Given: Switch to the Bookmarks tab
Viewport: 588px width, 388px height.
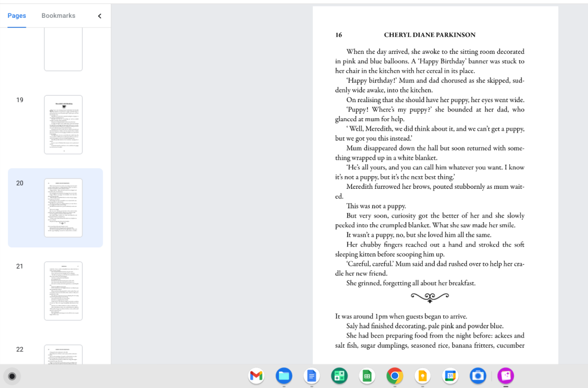Looking at the screenshot, I should [59, 15].
